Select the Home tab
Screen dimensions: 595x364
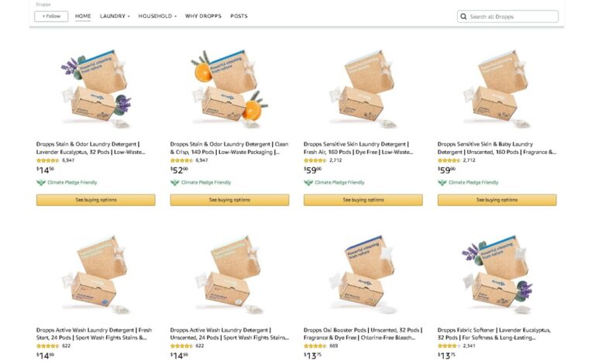(x=83, y=16)
